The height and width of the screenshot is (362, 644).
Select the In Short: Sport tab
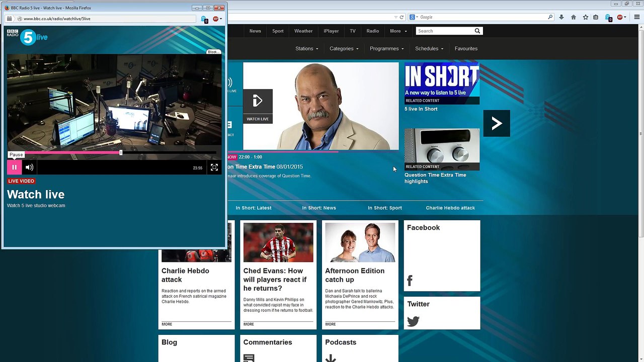coord(385,208)
